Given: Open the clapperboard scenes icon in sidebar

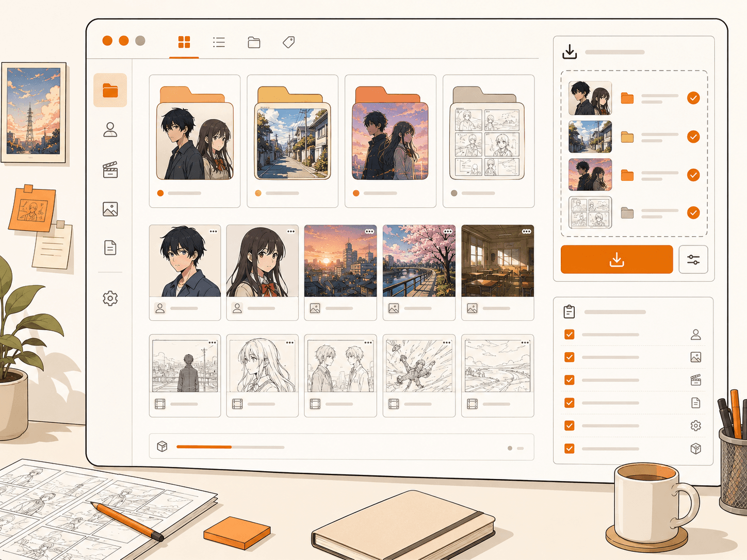Looking at the screenshot, I should tap(110, 170).
